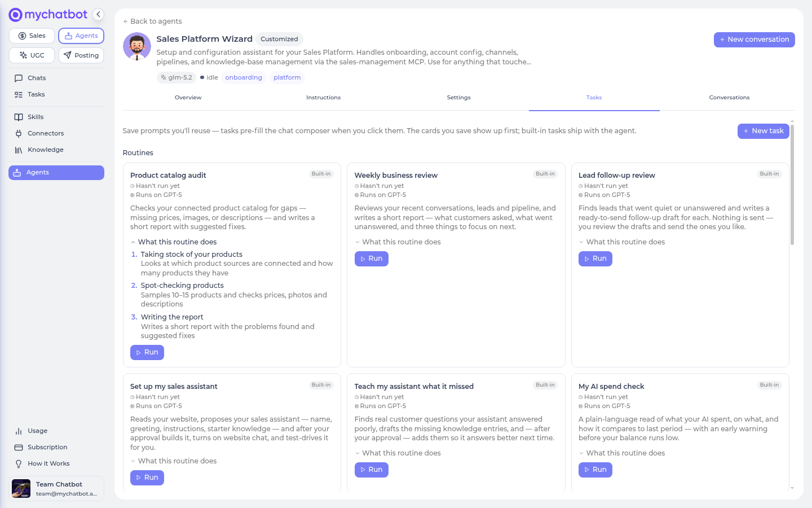
Task: Click the mychatbot logo icon
Action: pyautogui.click(x=15, y=15)
